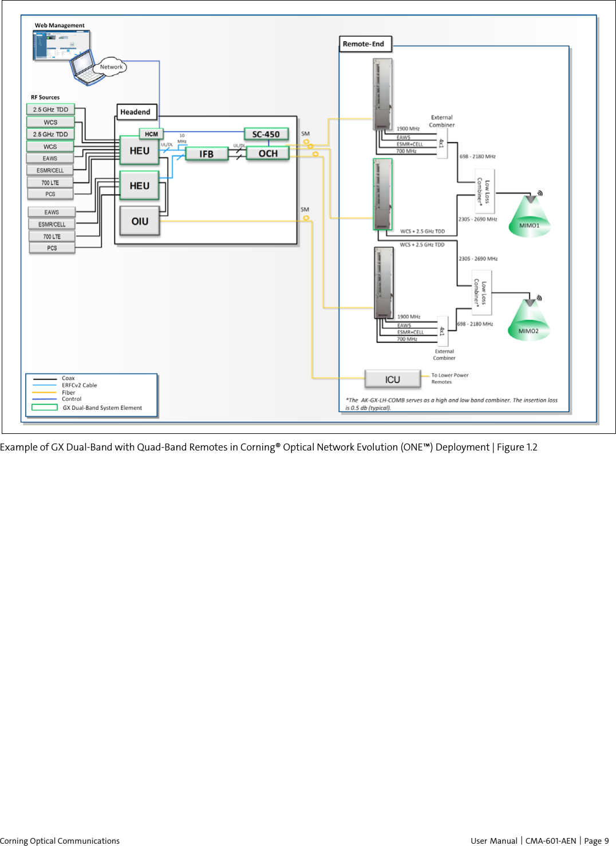Image resolution: width=616 pixels, height=846 pixels.
Task: Click the 'Page 9' footer text
Action: (597, 841)
